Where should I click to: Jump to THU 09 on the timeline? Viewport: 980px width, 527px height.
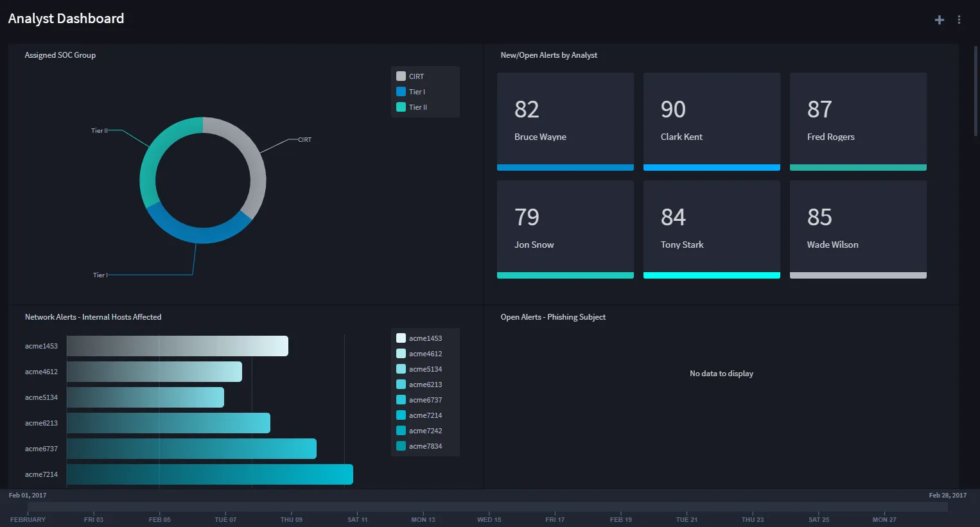pos(292,519)
